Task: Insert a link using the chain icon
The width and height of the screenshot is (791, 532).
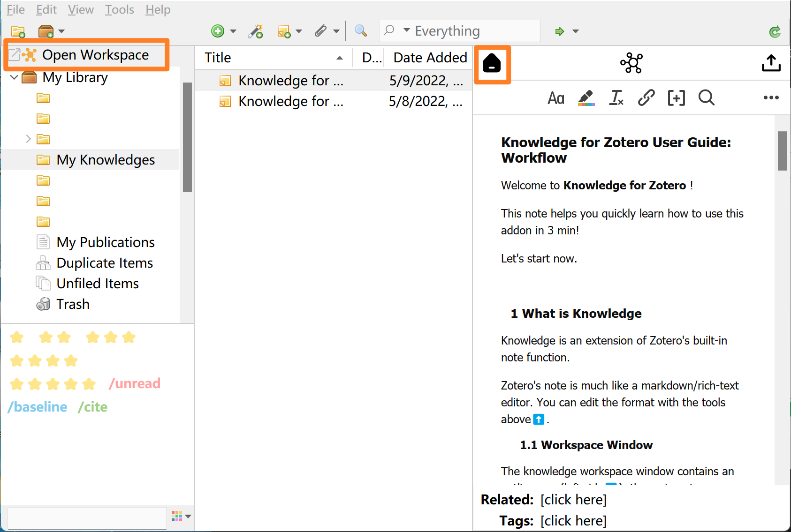Action: [x=646, y=98]
